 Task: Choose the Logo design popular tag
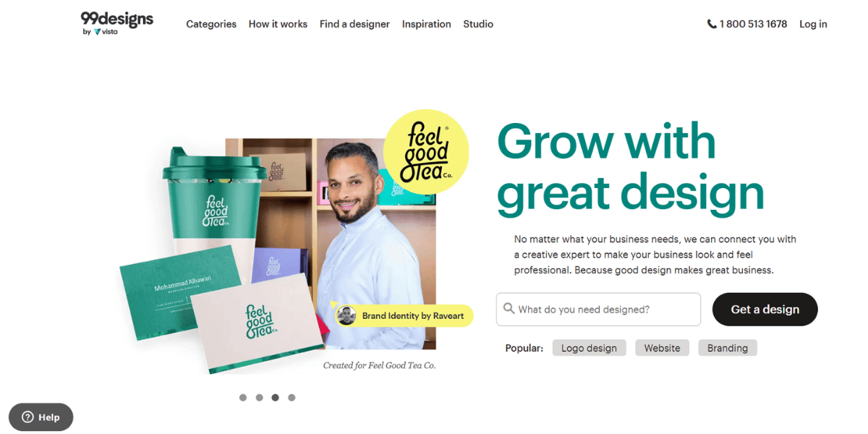(x=589, y=348)
